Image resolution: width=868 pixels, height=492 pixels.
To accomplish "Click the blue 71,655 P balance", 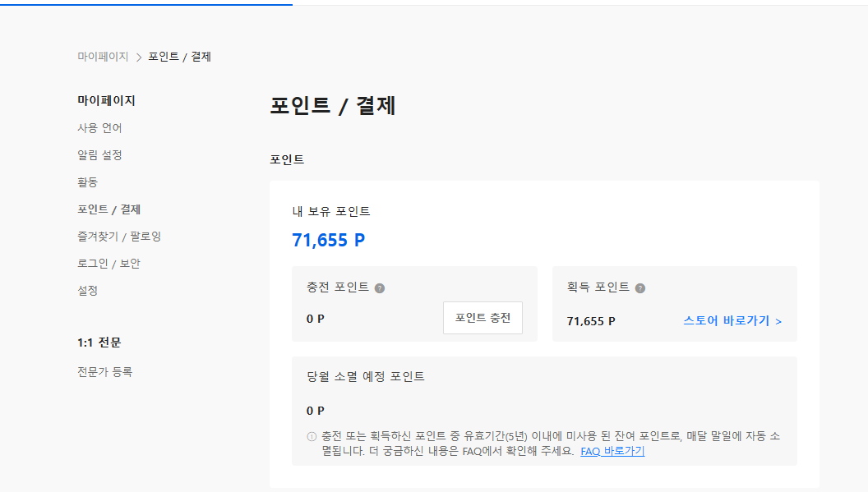I will click(328, 240).
